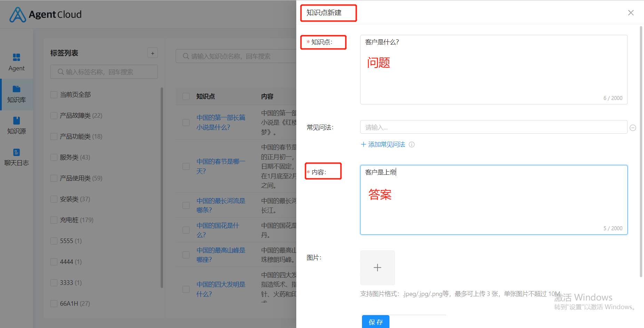The image size is (644, 328).
Task: Check the 服务类 tag checkbox
Action: click(54, 157)
